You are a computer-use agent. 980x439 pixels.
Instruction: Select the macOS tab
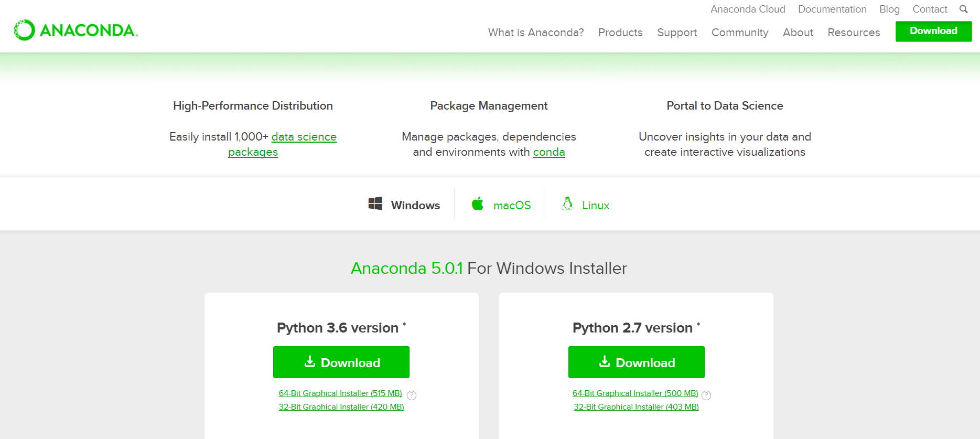[x=512, y=206]
